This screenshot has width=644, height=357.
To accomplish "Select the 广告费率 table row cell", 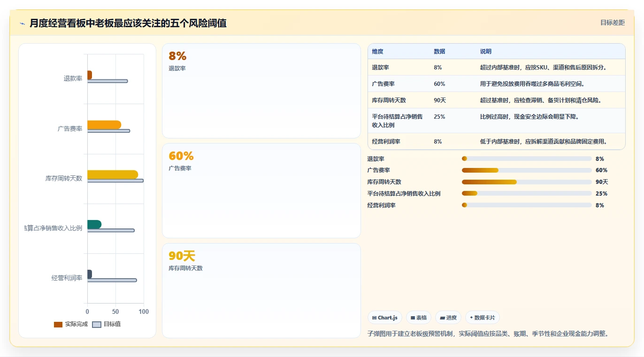I will tap(399, 84).
